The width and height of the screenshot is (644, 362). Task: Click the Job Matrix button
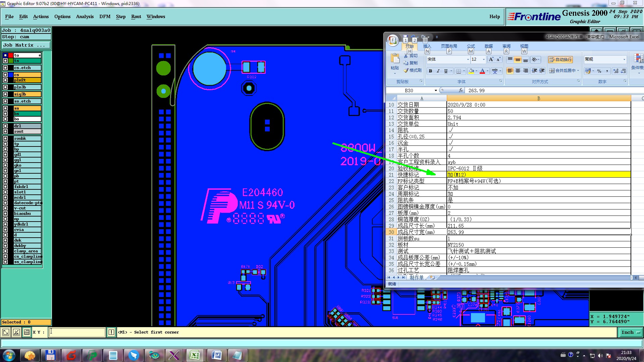pos(26,45)
